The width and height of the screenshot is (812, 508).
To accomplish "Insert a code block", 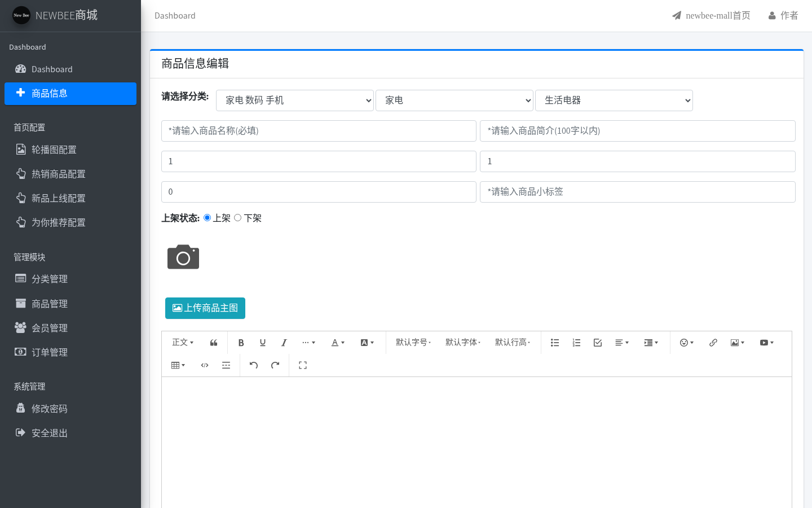I will click(205, 365).
